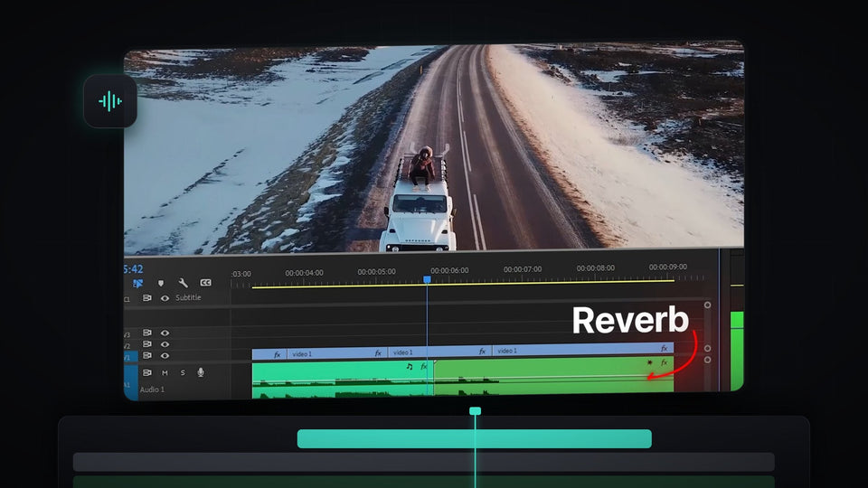Click the CC caption track options icon
Viewport: 868px width, 488px height.
205,283
